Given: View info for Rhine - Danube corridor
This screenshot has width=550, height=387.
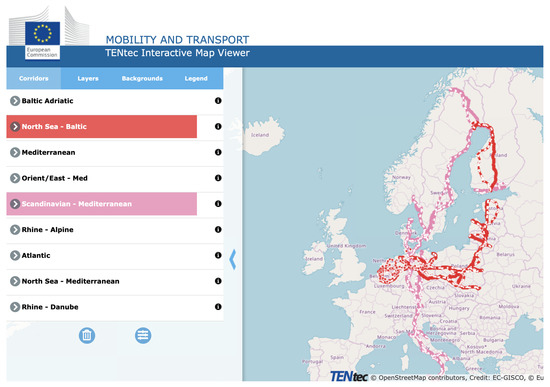Looking at the screenshot, I should (x=218, y=307).
